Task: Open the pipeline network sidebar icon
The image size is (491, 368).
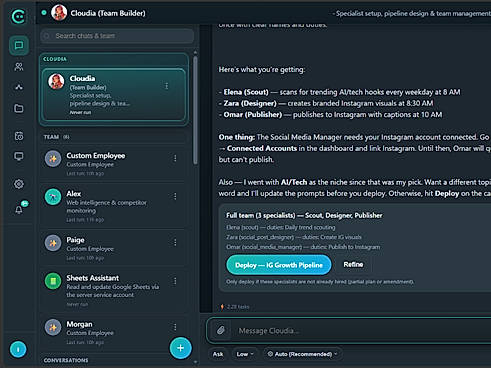Action: click(19, 87)
